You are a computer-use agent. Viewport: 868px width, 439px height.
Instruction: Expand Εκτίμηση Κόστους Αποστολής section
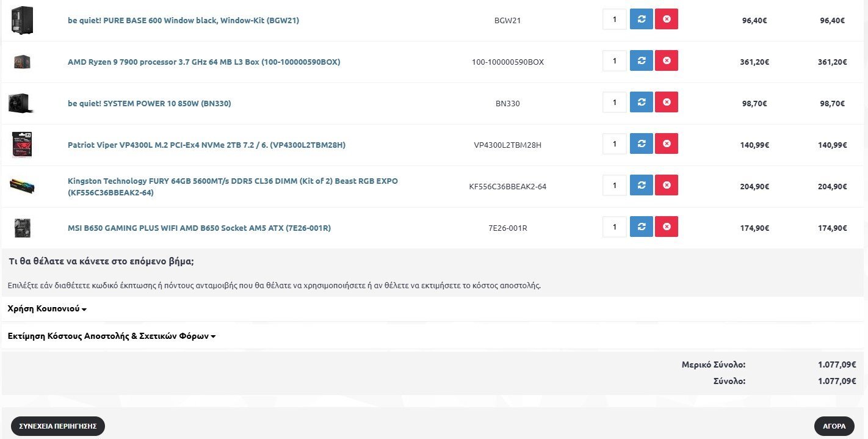(112, 336)
